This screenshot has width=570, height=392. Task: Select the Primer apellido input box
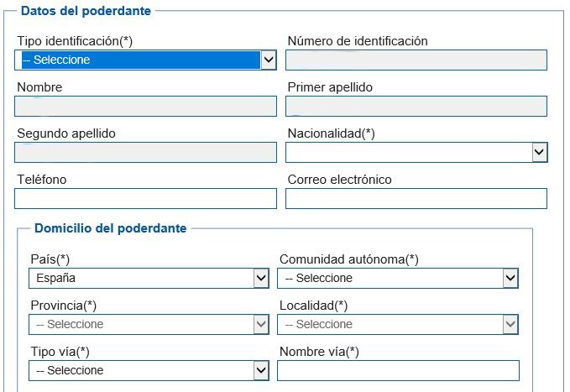[x=416, y=106]
